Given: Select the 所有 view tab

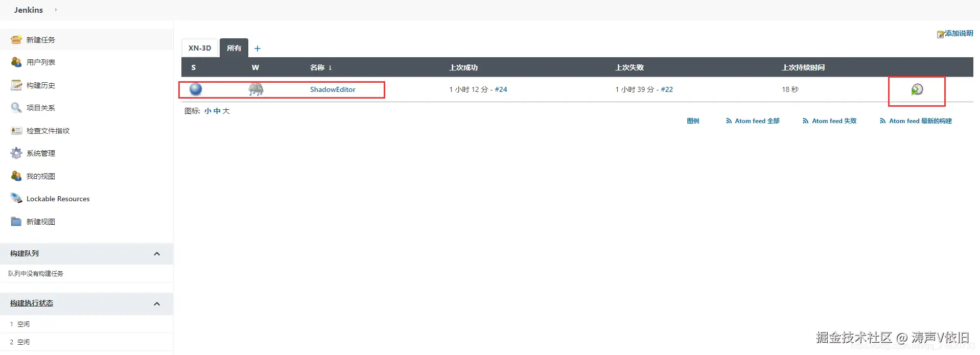Looking at the screenshot, I should tap(234, 48).
